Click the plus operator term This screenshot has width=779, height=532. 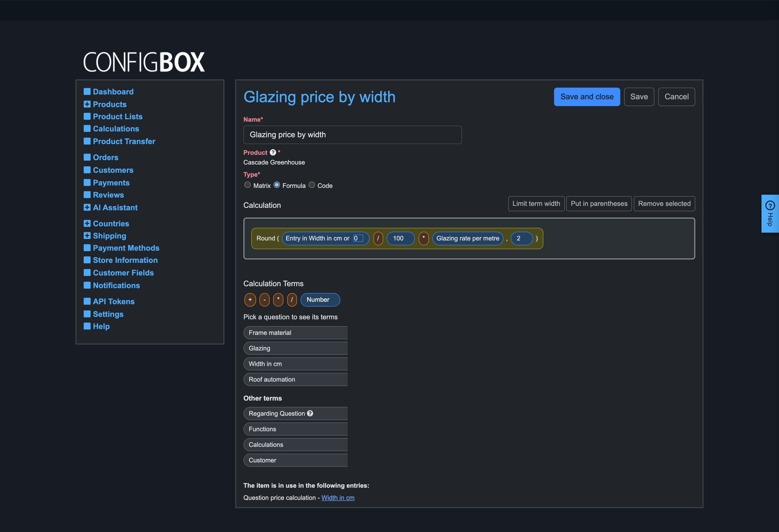[x=250, y=300]
